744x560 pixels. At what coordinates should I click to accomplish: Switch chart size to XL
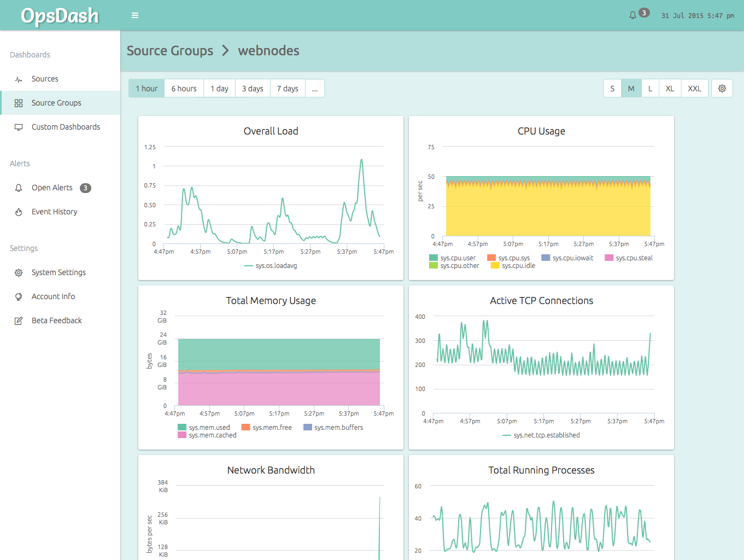coord(669,88)
